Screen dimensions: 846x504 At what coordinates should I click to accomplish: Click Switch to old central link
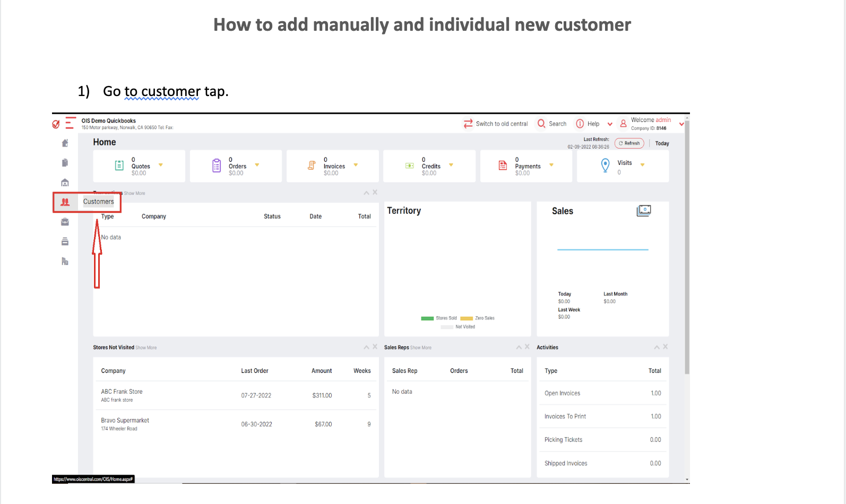point(502,124)
